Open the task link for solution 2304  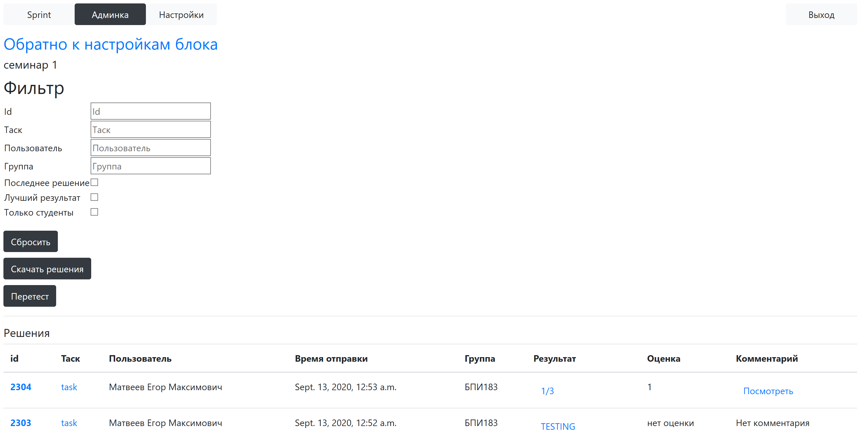69,387
